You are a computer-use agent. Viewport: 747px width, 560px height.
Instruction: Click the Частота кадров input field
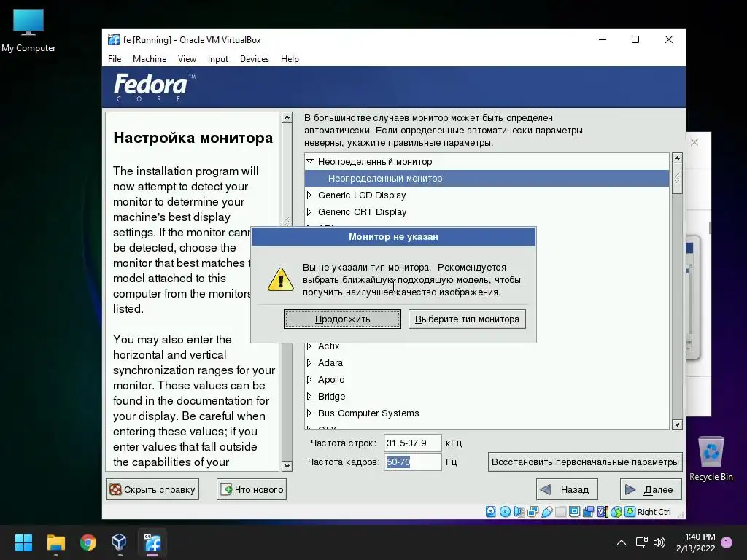pyautogui.click(x=413, y=462)
